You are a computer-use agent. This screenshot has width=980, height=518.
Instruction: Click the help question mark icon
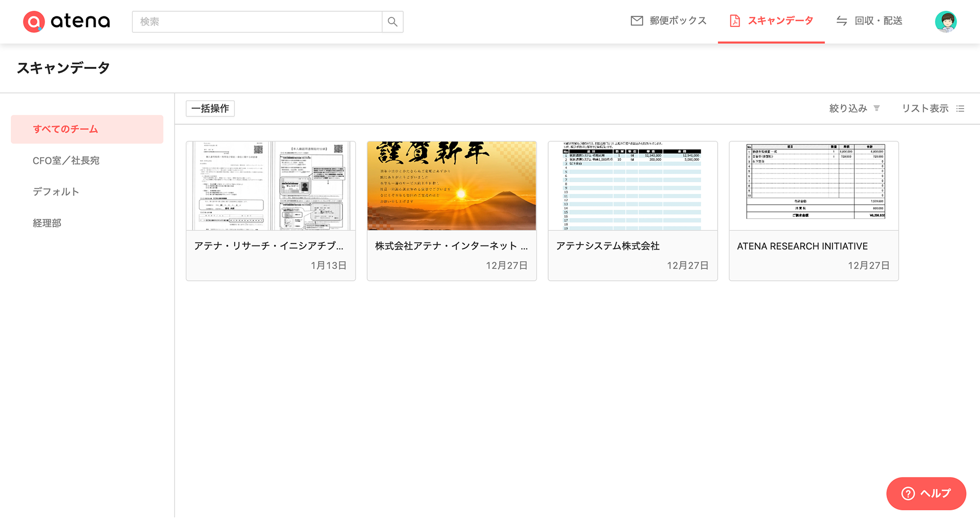tap(908, 494)
